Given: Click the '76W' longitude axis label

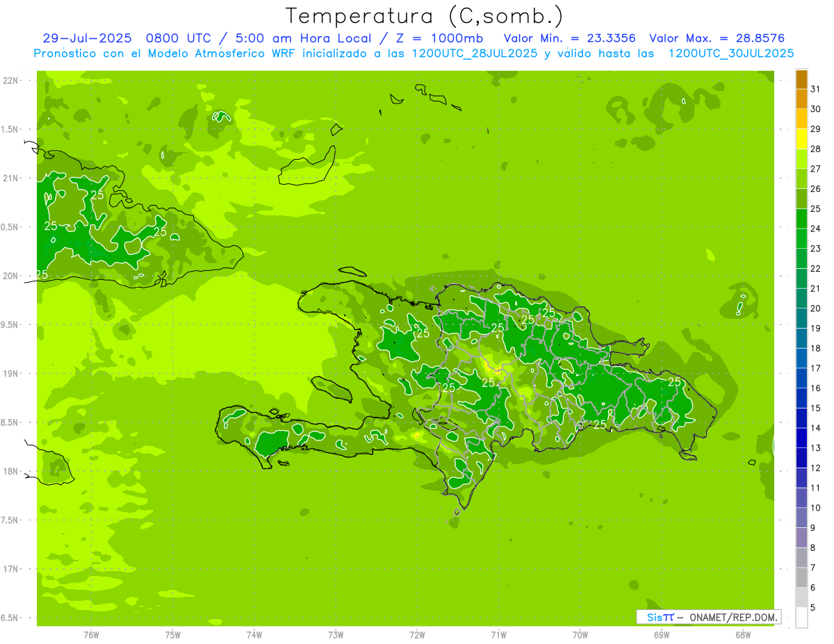Looking at the screenshot, I should [x=91, y=635].
